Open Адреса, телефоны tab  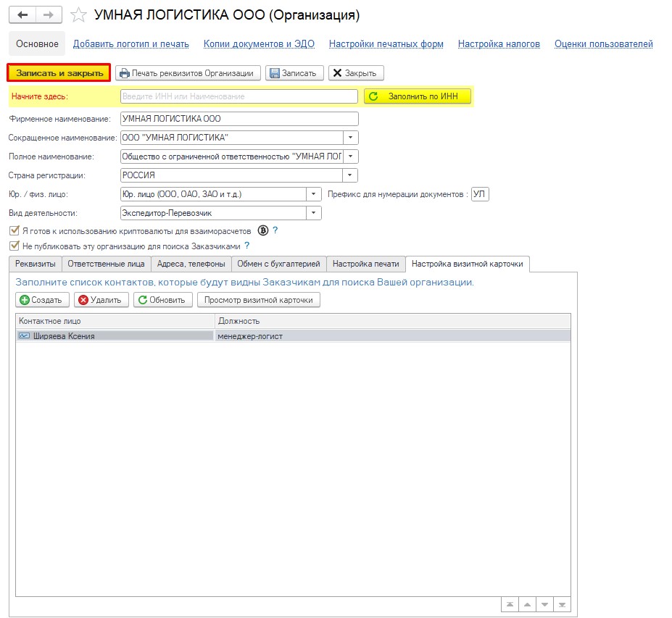(x=191, y=264)
